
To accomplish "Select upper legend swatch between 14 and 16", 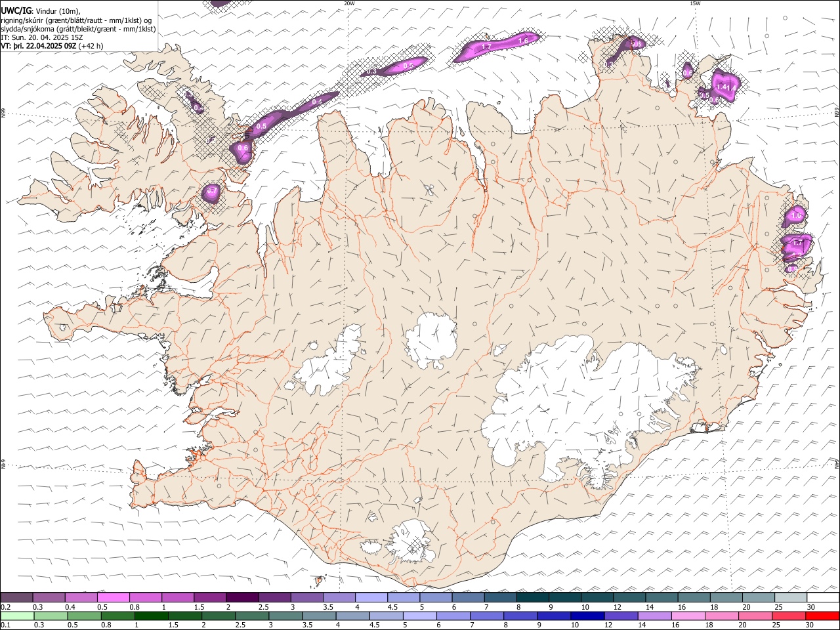I will tap(661, 597).
